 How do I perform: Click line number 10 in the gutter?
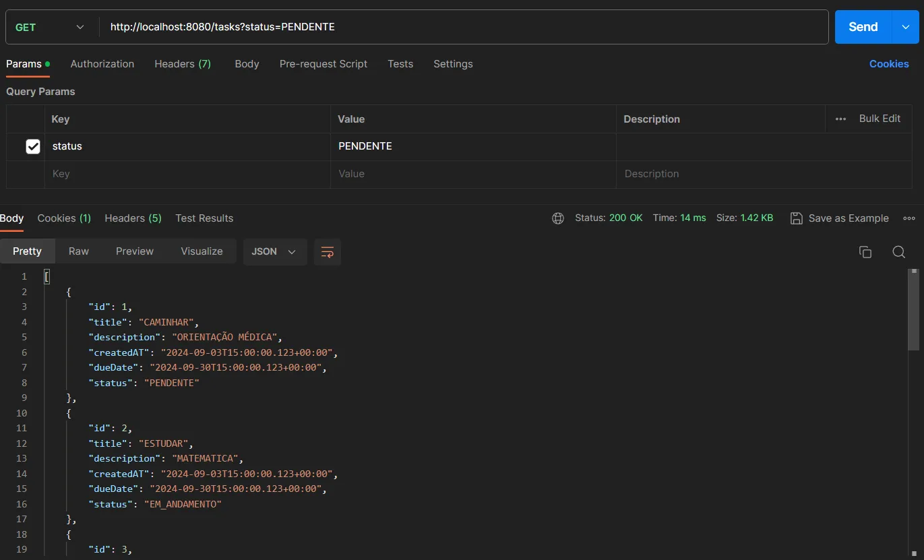coord(21,413)
